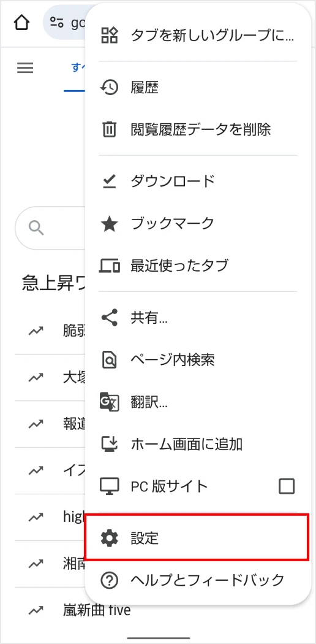
Task: Click the star icon for ブックマーク
Action: pyautogui.click(x=110, y=224)
